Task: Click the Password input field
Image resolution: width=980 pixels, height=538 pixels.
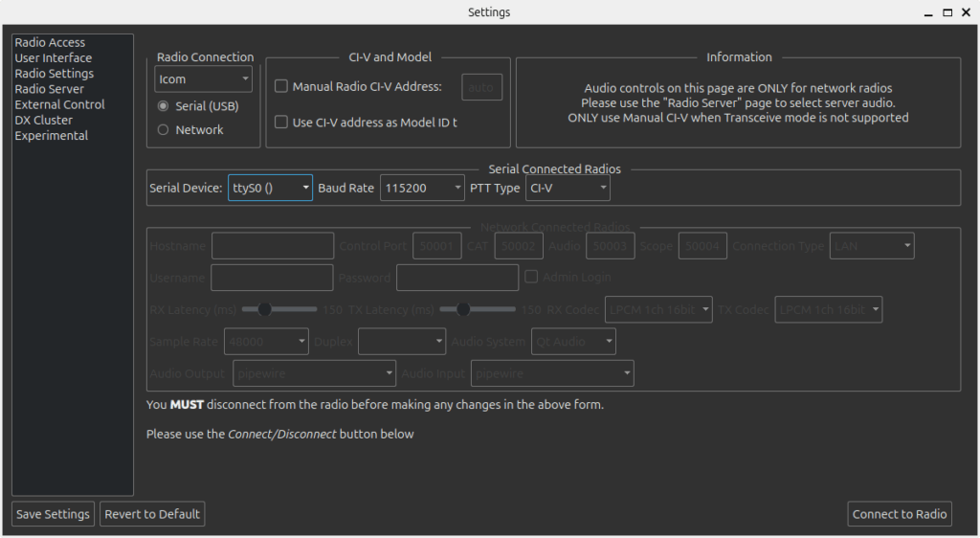Action: click(x=457, y=278)
